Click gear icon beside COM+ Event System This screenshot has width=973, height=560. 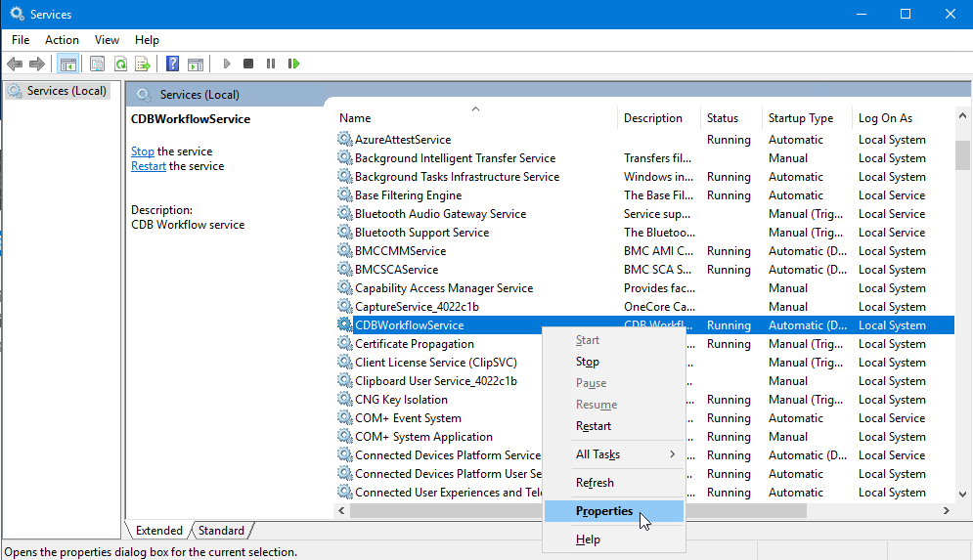(344, 418)
